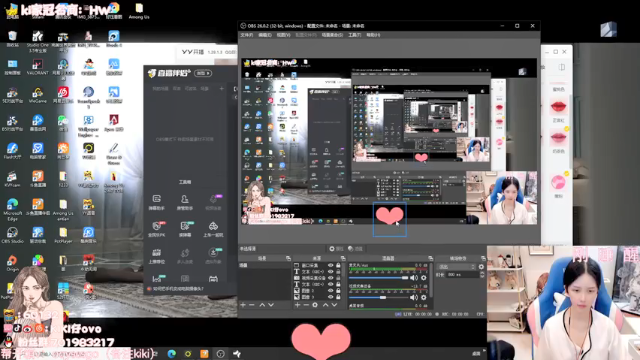Click the mixer panel vertical scrollbar

[431, 280]
